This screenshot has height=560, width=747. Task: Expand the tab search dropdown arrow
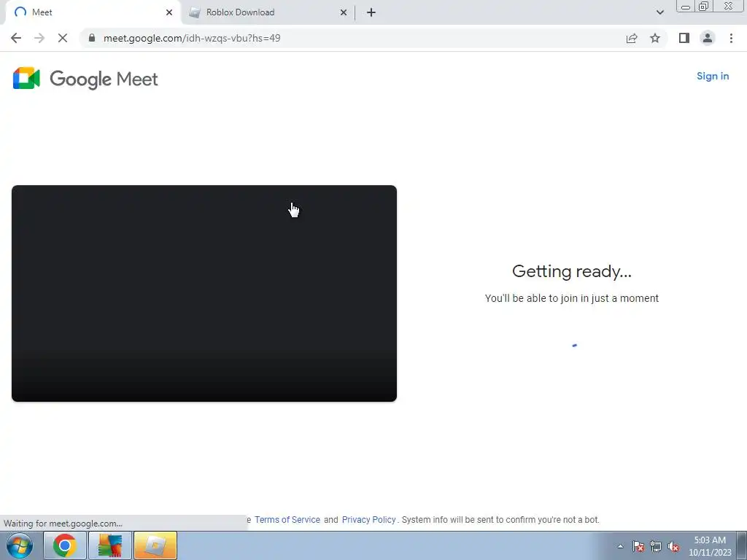(659, 12)
